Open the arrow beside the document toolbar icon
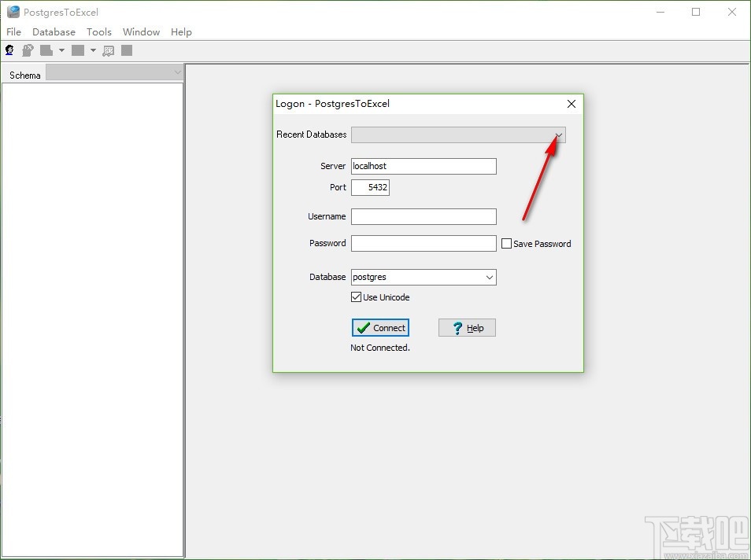Image resolution: width=751 pixels, height=560 pixels. 61,50
